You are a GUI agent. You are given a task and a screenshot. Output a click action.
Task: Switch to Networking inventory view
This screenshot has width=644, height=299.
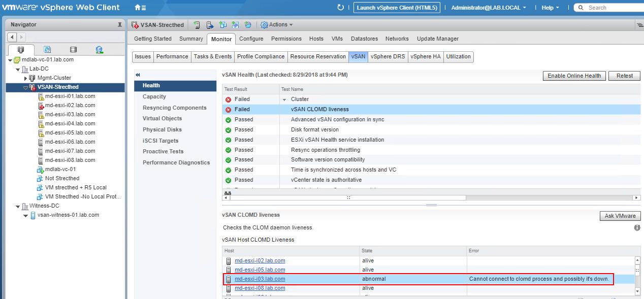tap(100, 50)
